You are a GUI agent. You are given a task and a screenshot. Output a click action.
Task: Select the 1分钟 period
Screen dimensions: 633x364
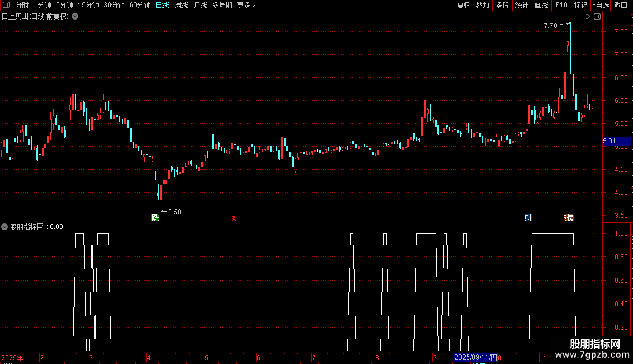pos(43,5)
